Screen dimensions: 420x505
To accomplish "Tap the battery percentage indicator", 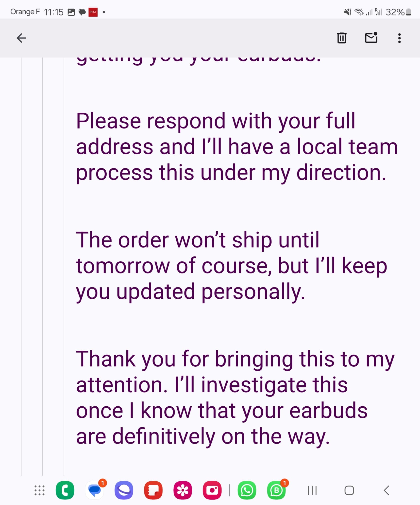I will (x=395, y=12).
